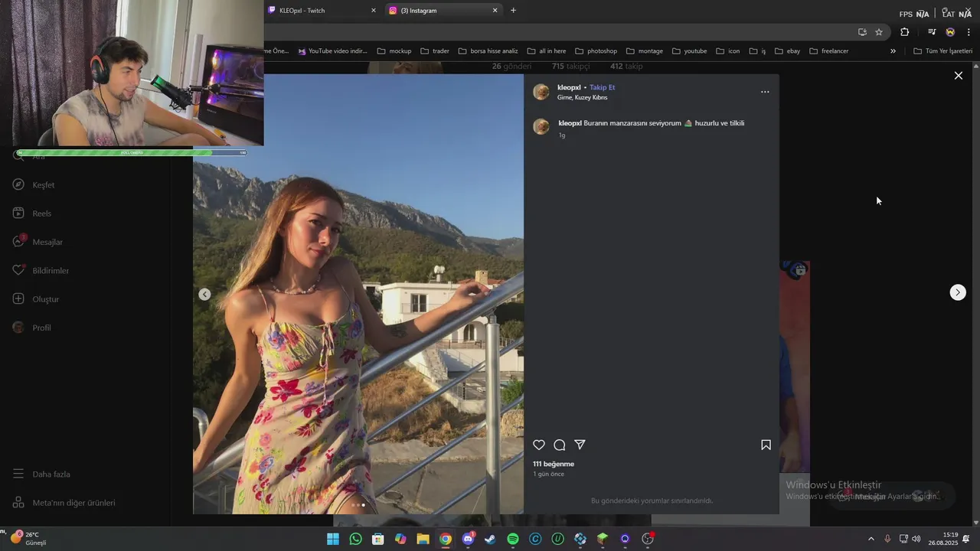980x551 pixels.
Task: Open the youtube bookmarks folder
Action: point(690,51)
